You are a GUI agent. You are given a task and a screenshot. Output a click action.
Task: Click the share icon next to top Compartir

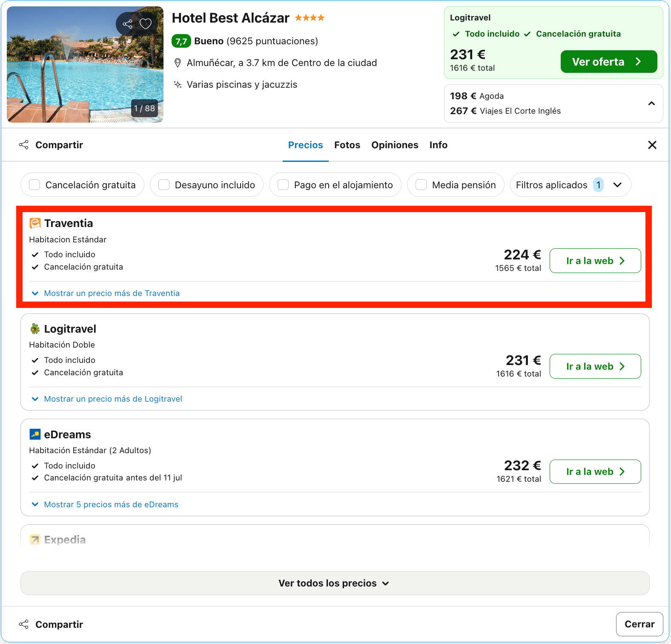[24, 145]
